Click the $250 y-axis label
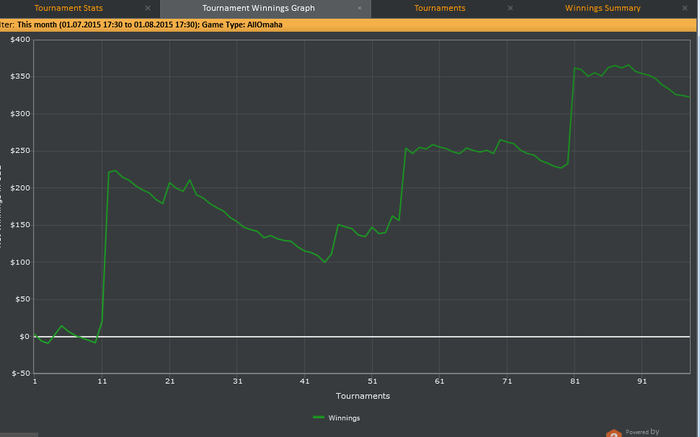 coord(20,151)
